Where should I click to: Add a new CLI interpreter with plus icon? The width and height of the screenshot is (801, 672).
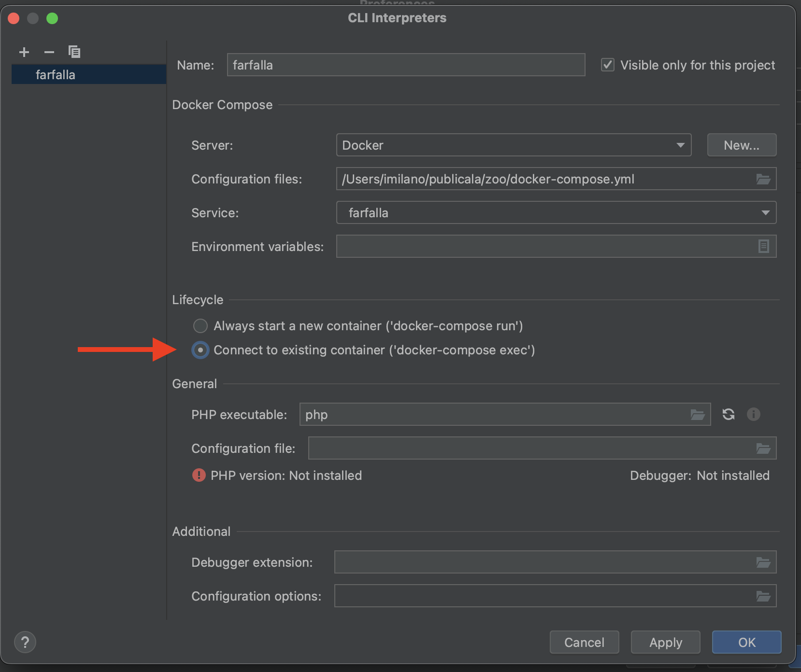24,52
